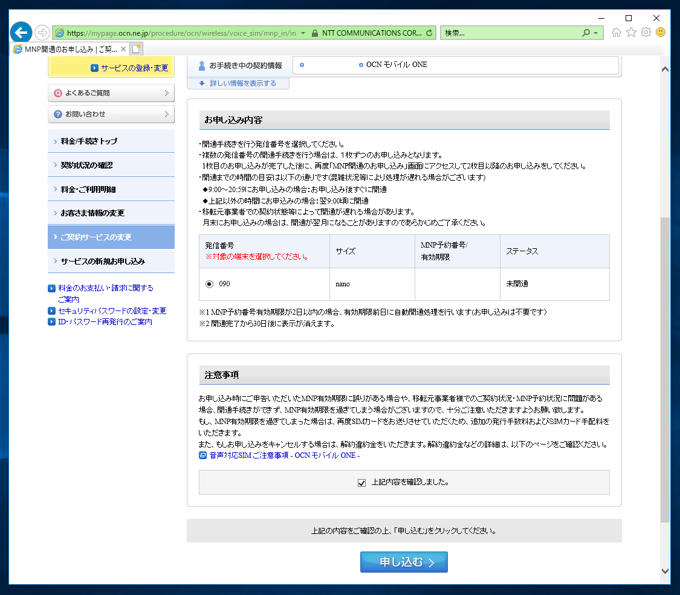Go to お客さま情報の変更 menu item

(x=111, y=213)
